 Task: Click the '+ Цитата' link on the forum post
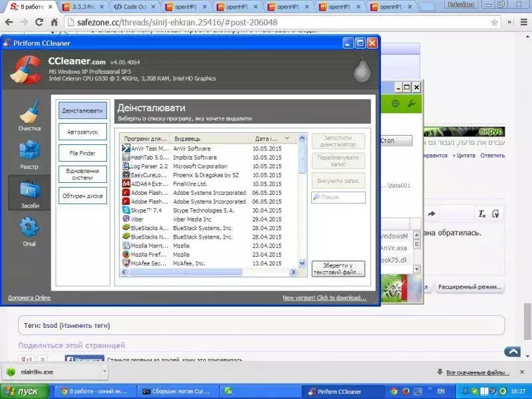pos(464,156)
